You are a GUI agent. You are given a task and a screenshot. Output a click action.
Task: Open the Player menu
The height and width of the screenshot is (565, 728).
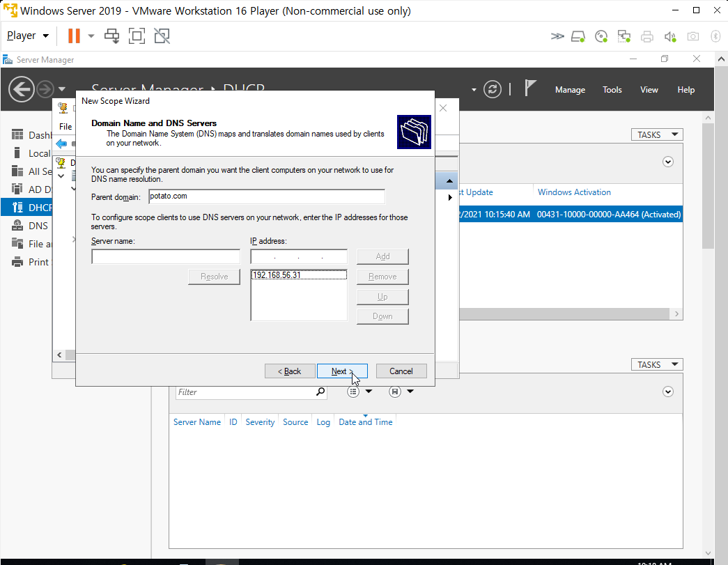[28, 36]
